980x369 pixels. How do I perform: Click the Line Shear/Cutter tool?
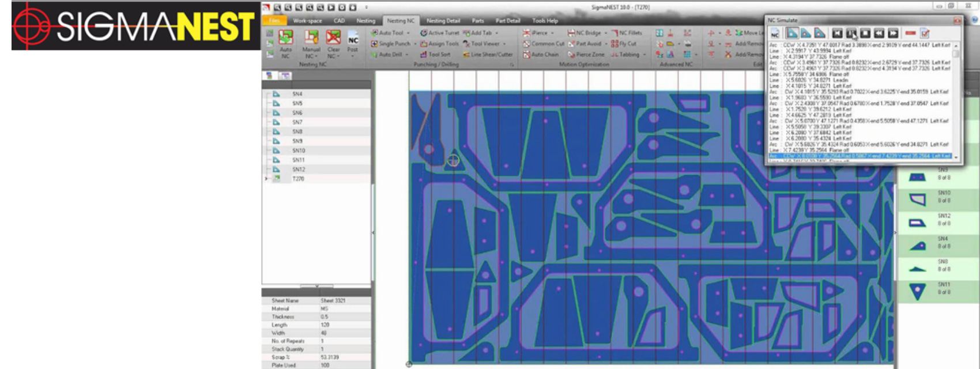click(x=488, y=54)
